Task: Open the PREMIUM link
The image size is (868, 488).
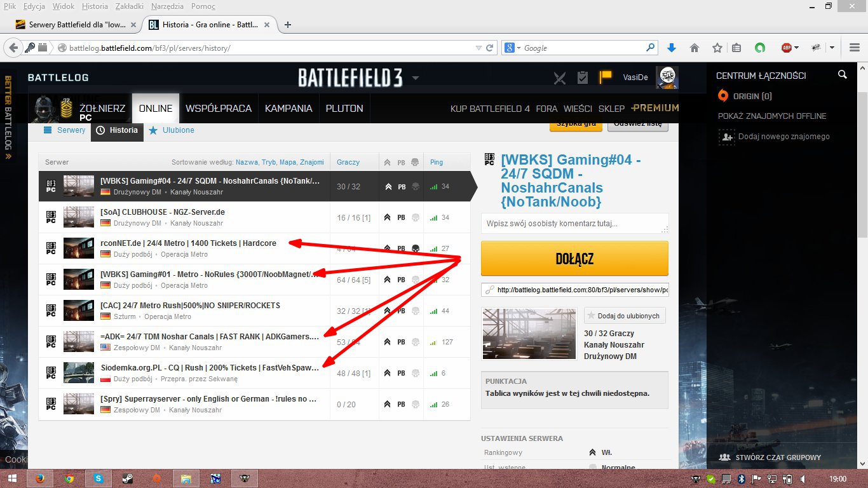Action: click(655, 108)
